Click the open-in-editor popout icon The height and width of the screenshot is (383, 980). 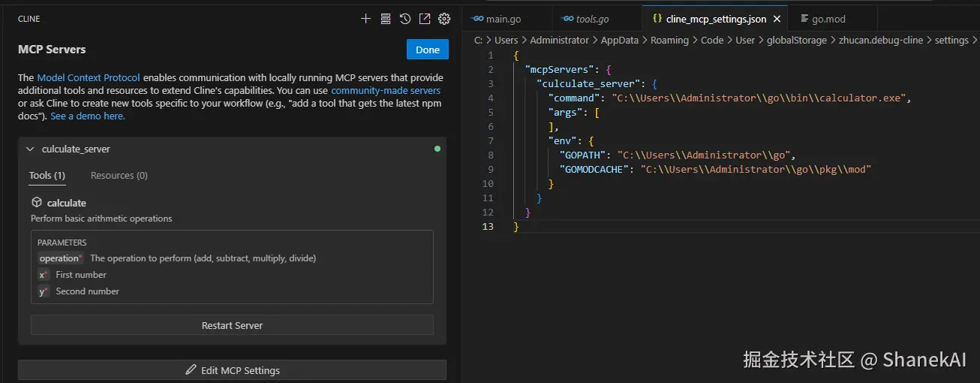[x=425, y=19]
